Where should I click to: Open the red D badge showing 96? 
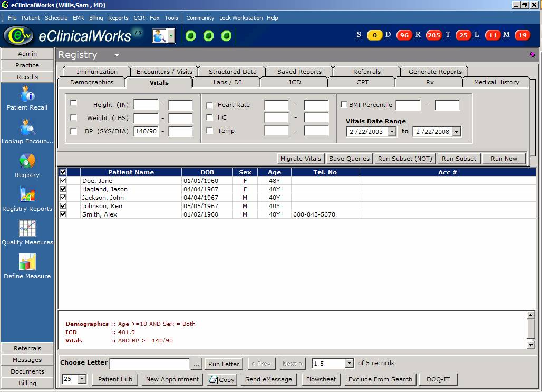point(404,35)
